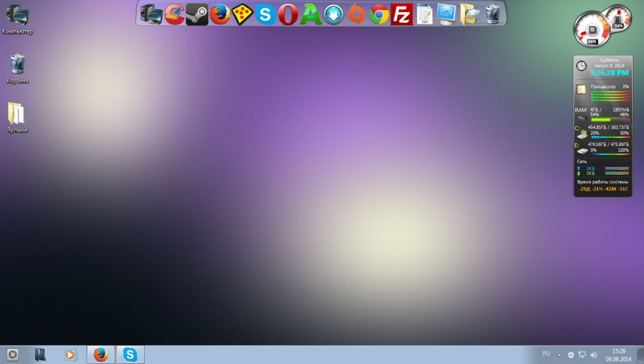Switch to Skype in the taskbar
This screenshot has height=364, width=644.
(130, 355)
